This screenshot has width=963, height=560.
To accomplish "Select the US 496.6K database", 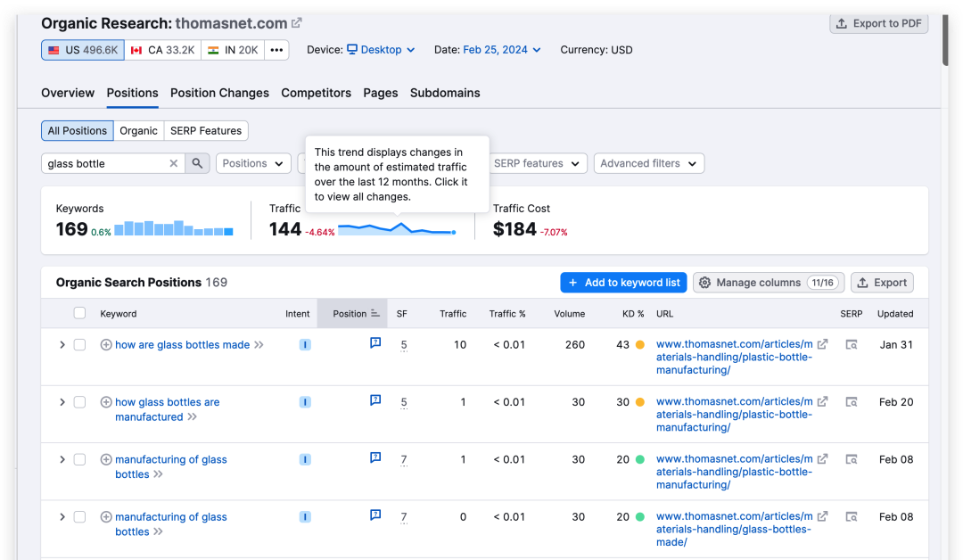I will click(83, 50).
